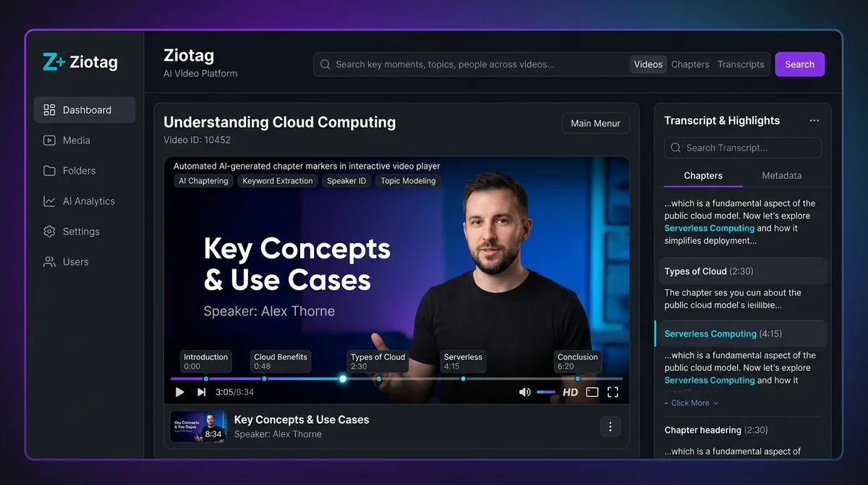Select the Speaker ID tag
Viewport: 868px width, 485px height.
coord(346,181)
